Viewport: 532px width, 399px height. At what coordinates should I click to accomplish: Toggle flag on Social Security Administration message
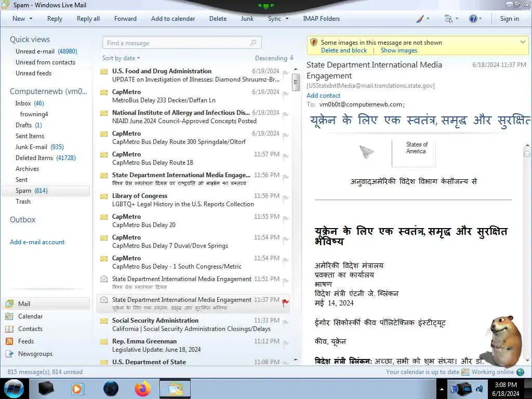click(286, 322)
